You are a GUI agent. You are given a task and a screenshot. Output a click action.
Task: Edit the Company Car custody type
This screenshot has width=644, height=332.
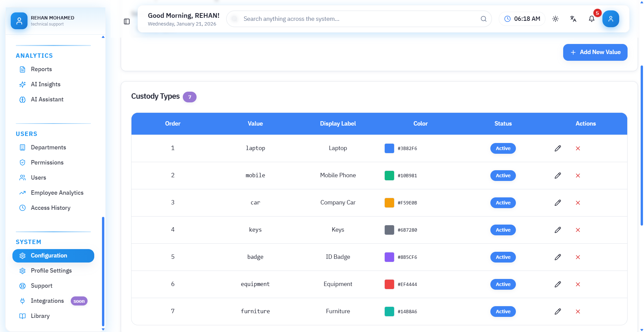point(558,203)
